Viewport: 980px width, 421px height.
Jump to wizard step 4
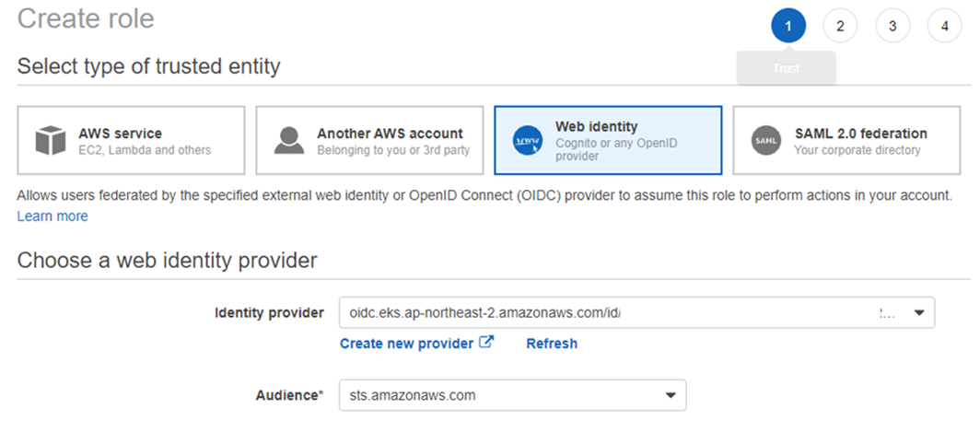(944, 26)
